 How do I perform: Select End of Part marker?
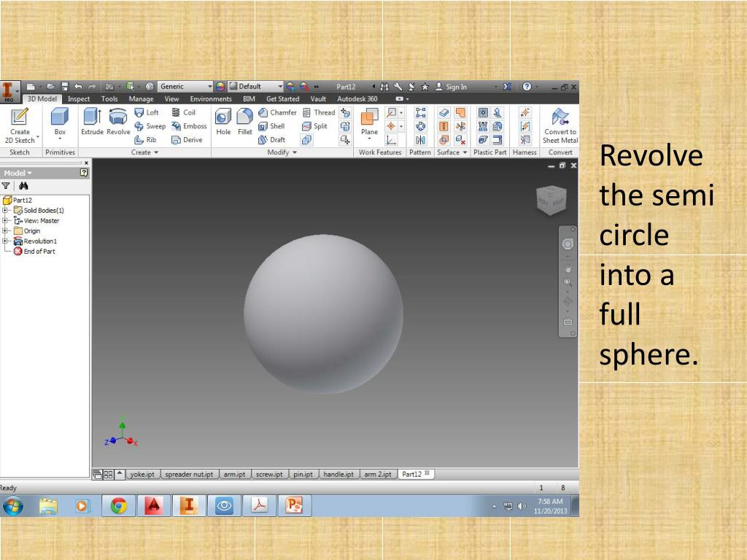34,252
